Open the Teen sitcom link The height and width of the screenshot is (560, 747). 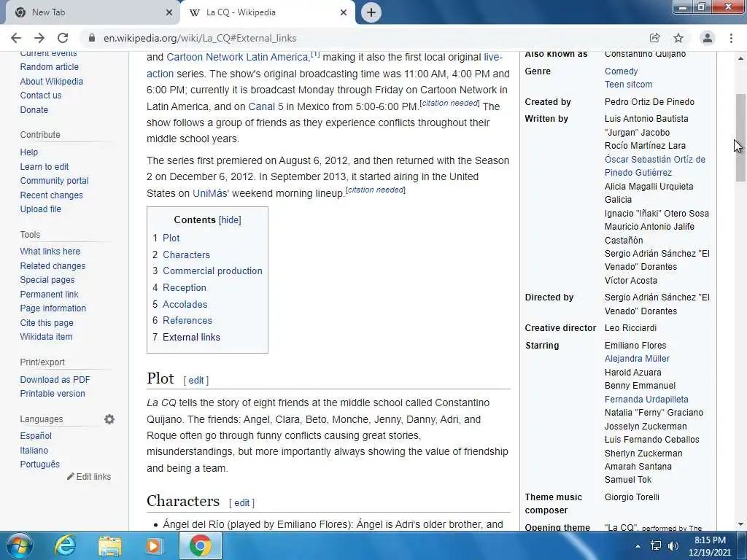(x=628, y=85)
